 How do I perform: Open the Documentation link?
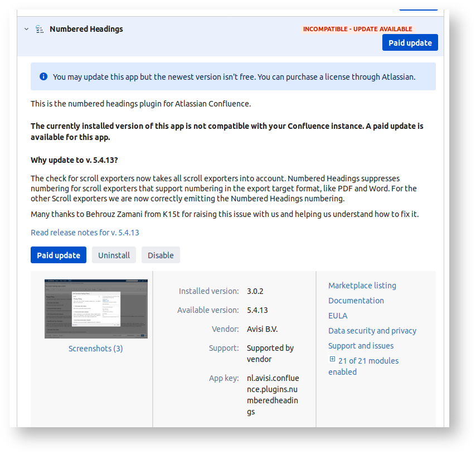356,301
